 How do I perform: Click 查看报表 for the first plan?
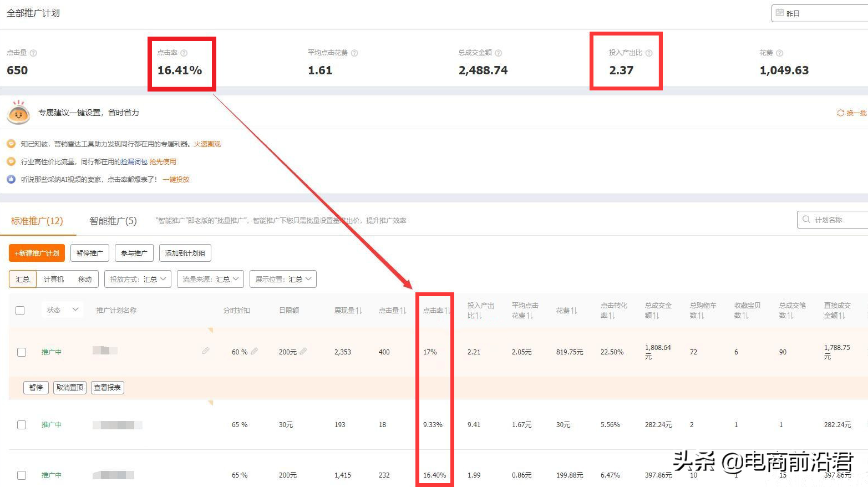[108, 388]
